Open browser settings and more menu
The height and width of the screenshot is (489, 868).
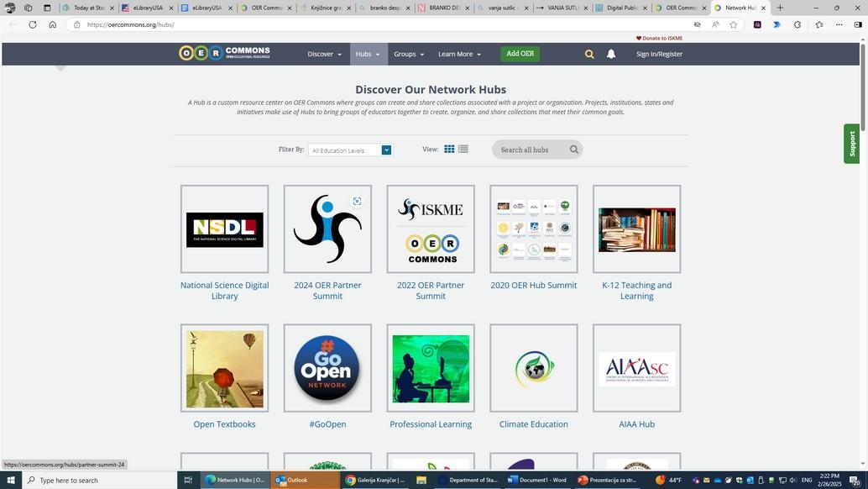(839, 24)
